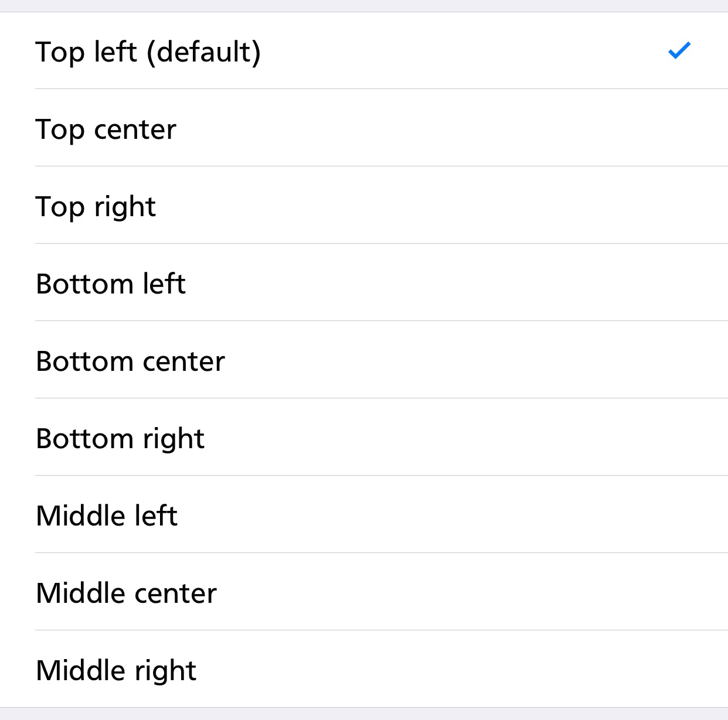Click the blue checkmark icon
The height and width of the screenshot is (720, 728).
coord(680,51)
